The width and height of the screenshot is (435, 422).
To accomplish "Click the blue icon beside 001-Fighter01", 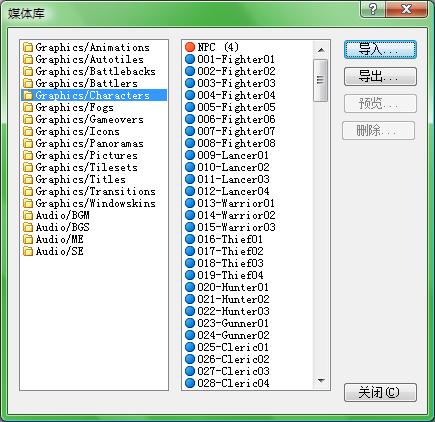I will point(190,59).
